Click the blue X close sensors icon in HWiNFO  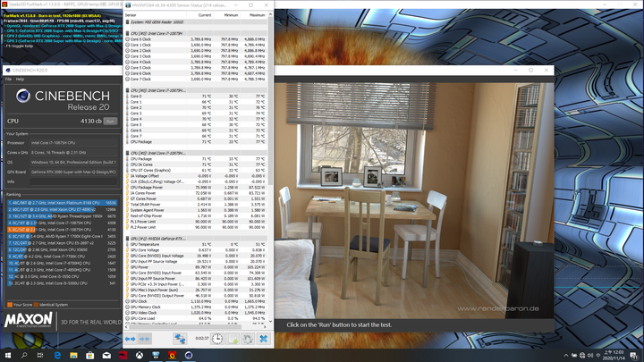263,339
